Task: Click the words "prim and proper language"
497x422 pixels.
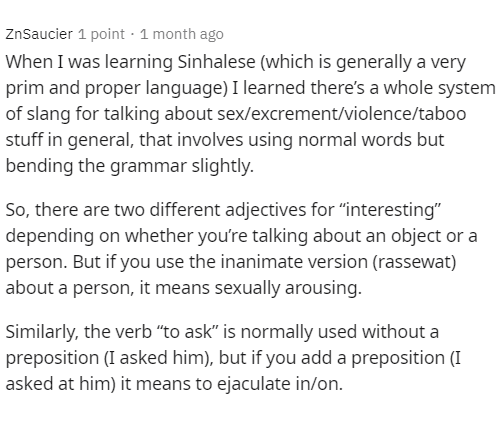Action: (114, 88)
